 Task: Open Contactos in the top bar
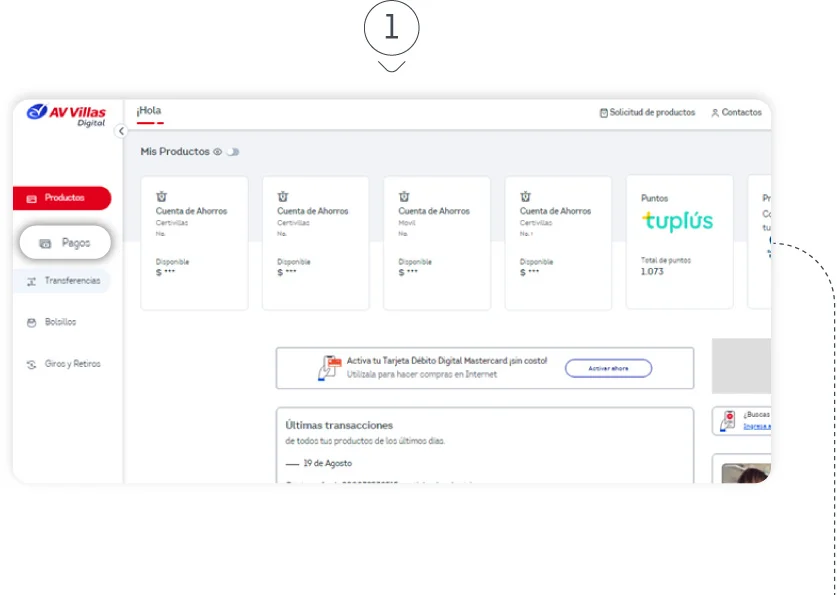735,113
